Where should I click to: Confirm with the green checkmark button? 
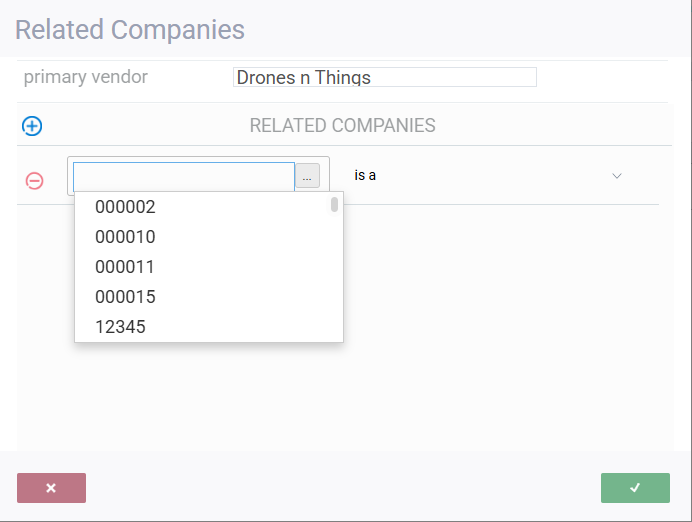click(635, 488)
